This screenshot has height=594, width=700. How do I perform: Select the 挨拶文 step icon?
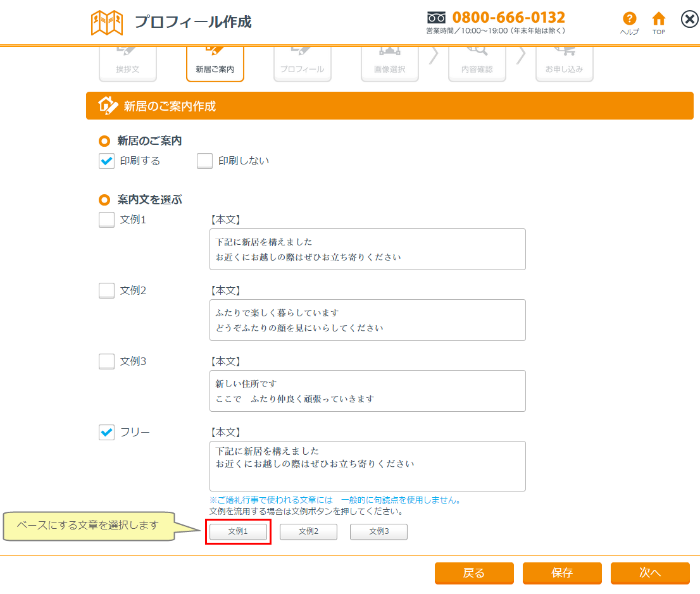coord(127,63)
